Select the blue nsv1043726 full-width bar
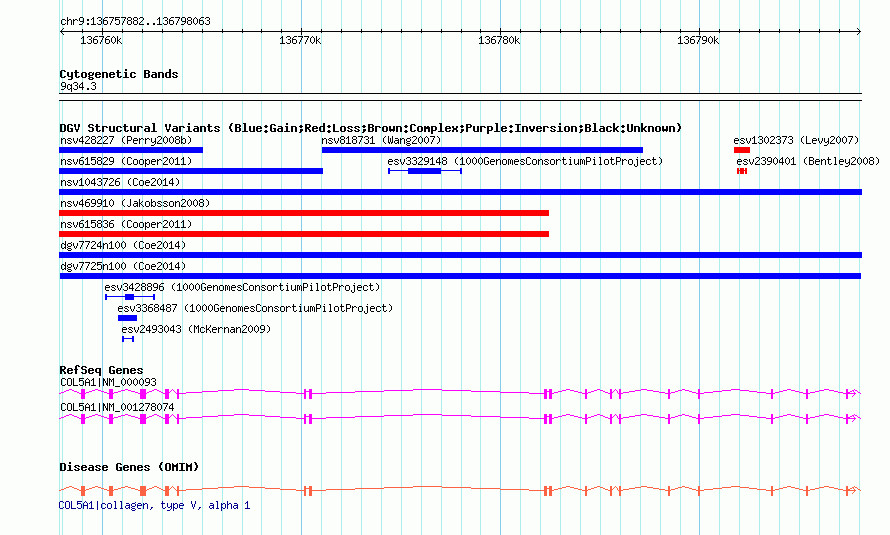Viewport: 890px width, 535px height. click(x=461, y=192)
